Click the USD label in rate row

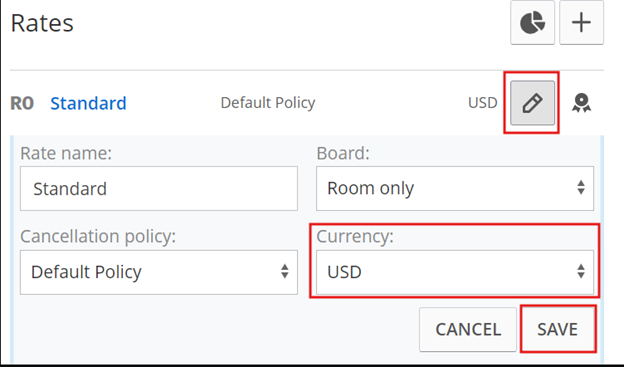point(483,103)
